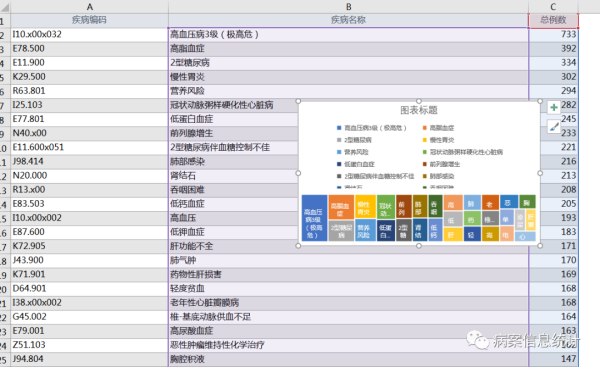
Task: Open the Chart Styles brush button
Action: pyautogui.click(x=554, y=126)
